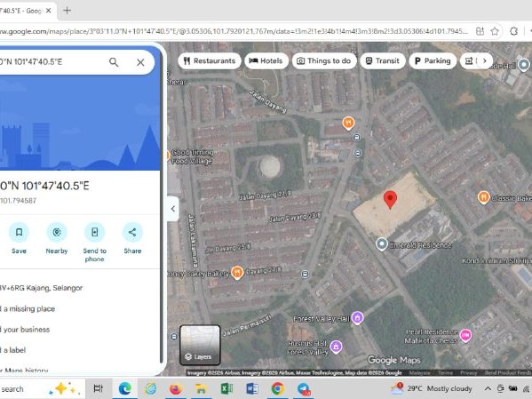This screenshot has width=532, height=399.
Task: Open Honey Bakey Bakery marker
Action: click(237, 272)
